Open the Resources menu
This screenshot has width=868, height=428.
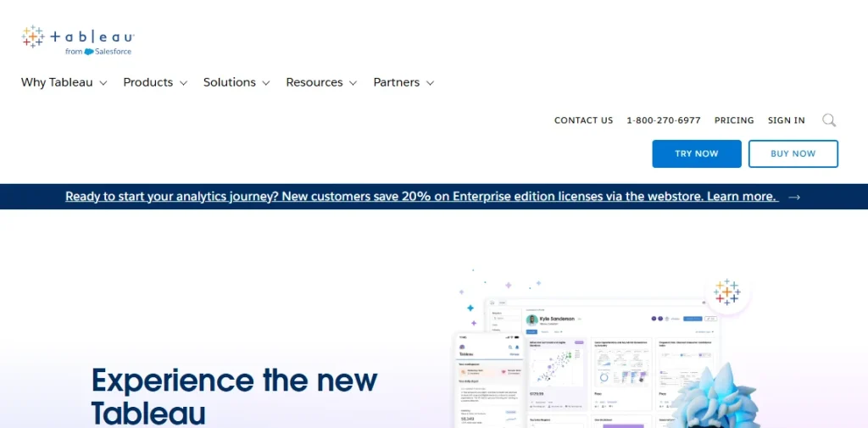point(314,82)
